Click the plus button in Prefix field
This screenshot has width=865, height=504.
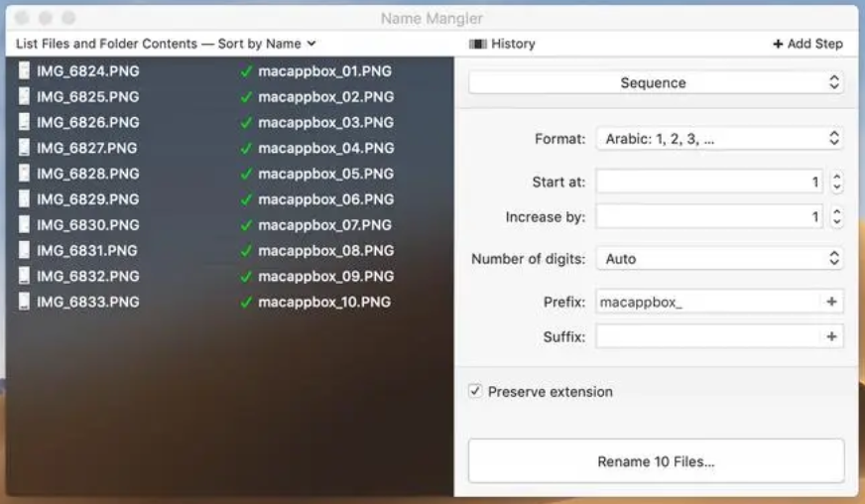click(832, 302)
